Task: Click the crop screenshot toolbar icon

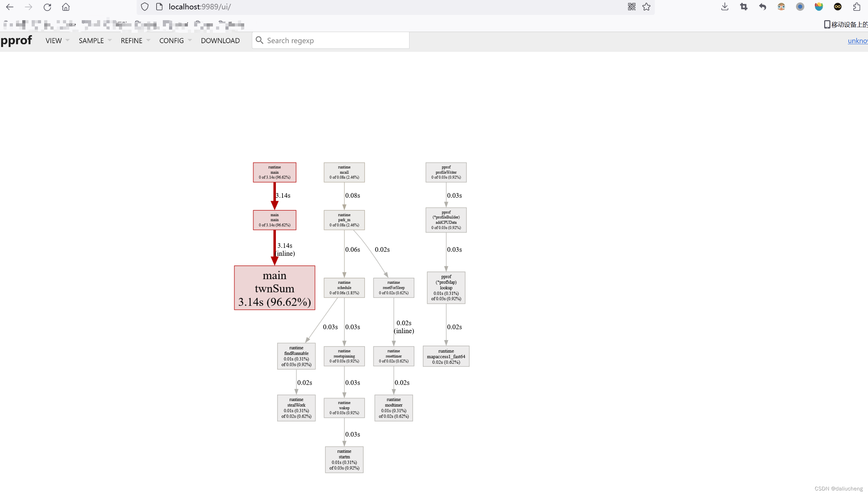Action: [x=743, y=7]
